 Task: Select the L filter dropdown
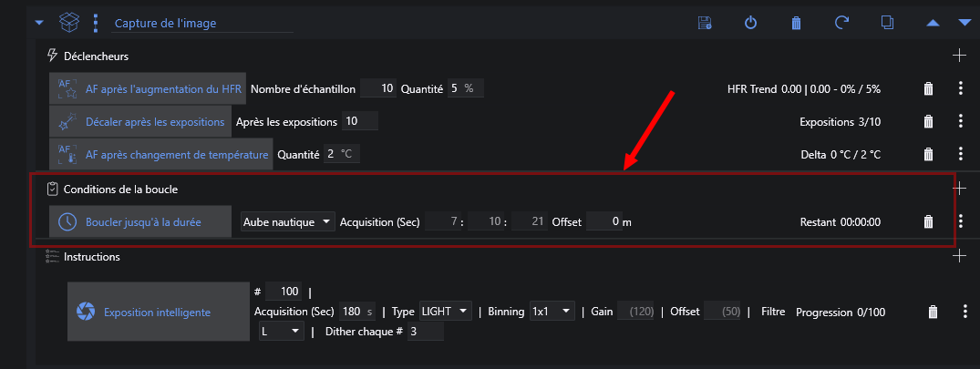point(280,333)
